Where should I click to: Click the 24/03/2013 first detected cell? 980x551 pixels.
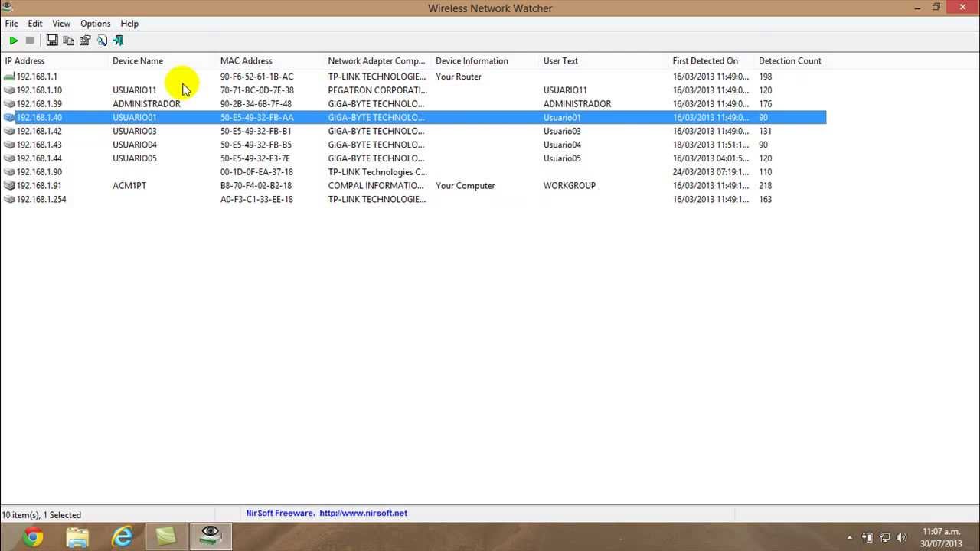pos(711,172)
